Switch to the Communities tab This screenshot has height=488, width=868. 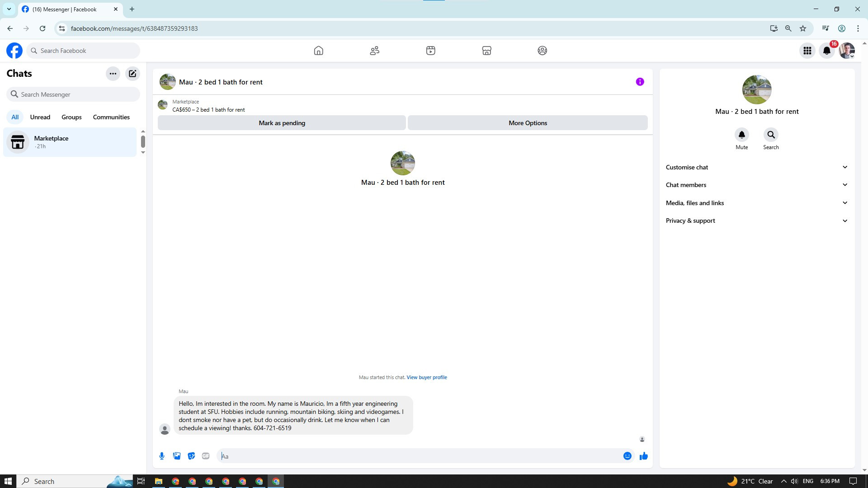pyautogui.click(x=111, y=117)
